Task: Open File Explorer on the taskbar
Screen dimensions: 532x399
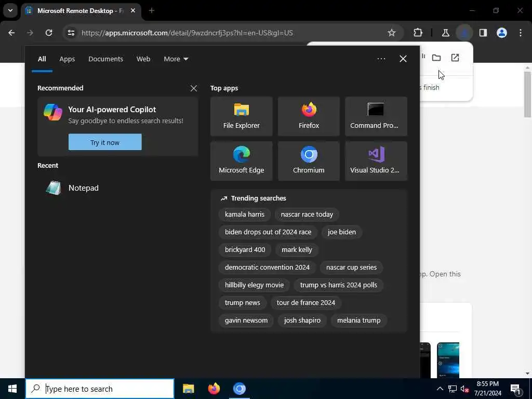Action: 188,389
